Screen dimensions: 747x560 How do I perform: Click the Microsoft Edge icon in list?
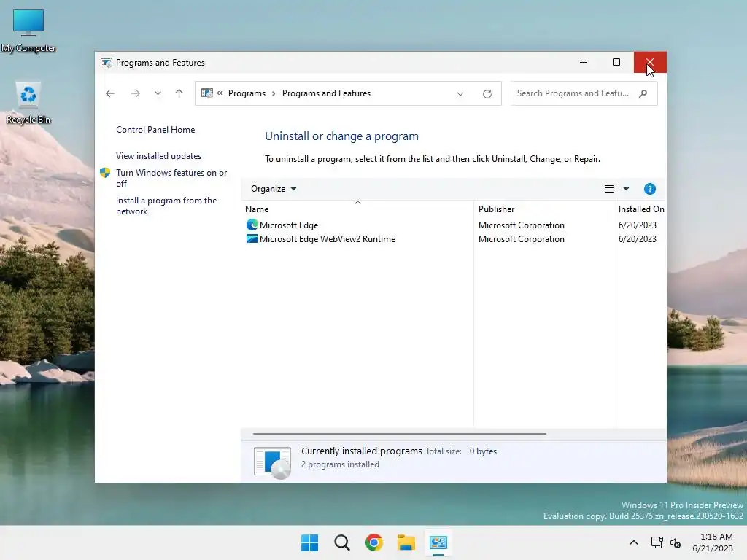pos(252,225)
